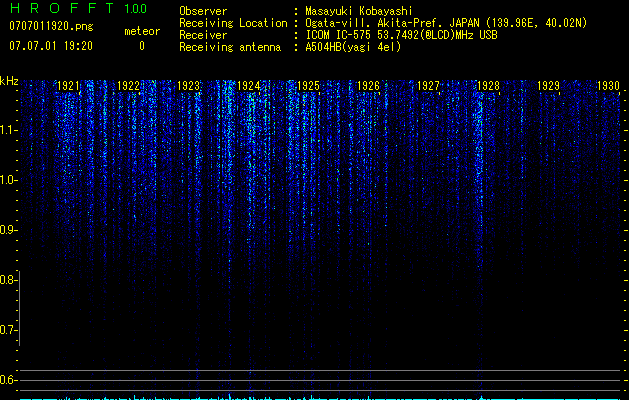Click the 1.0 kHz axis label
Viewport: 629px width, 400px height.
point(8,180)
